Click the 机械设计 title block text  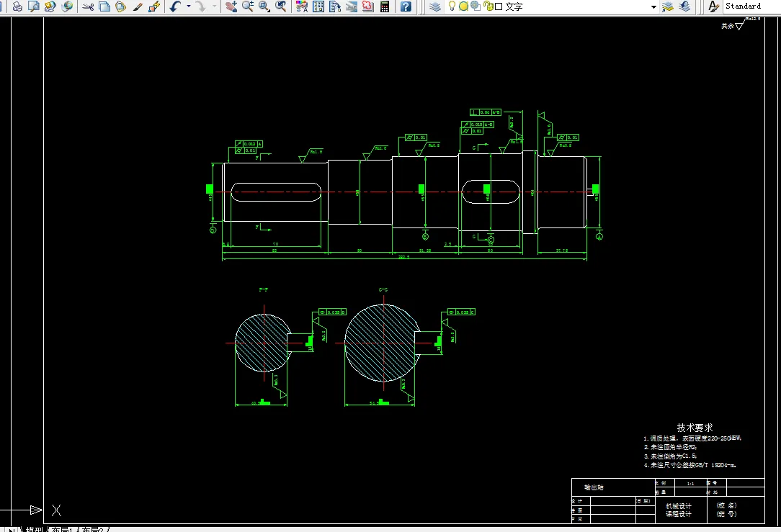click(679, 506)
